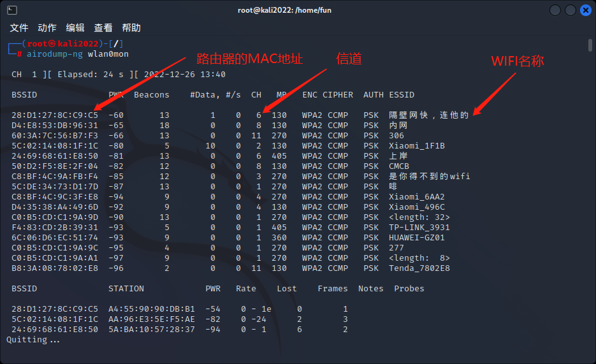Screen dimensions: 596x364
Task: Click the Rate column header
Action: pyautogui.click(x=246, y=289)
